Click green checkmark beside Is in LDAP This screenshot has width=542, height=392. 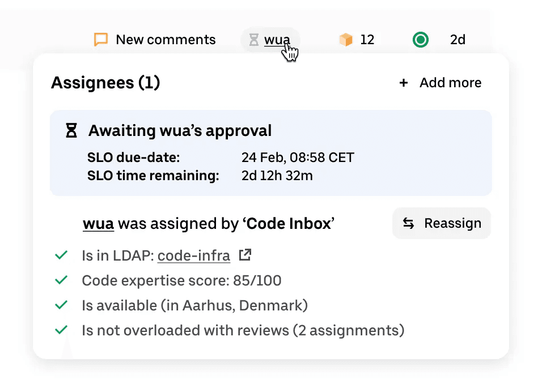click(x=61, y=255)
